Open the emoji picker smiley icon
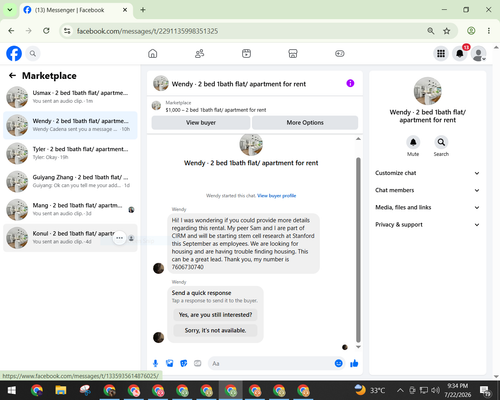 338,363
